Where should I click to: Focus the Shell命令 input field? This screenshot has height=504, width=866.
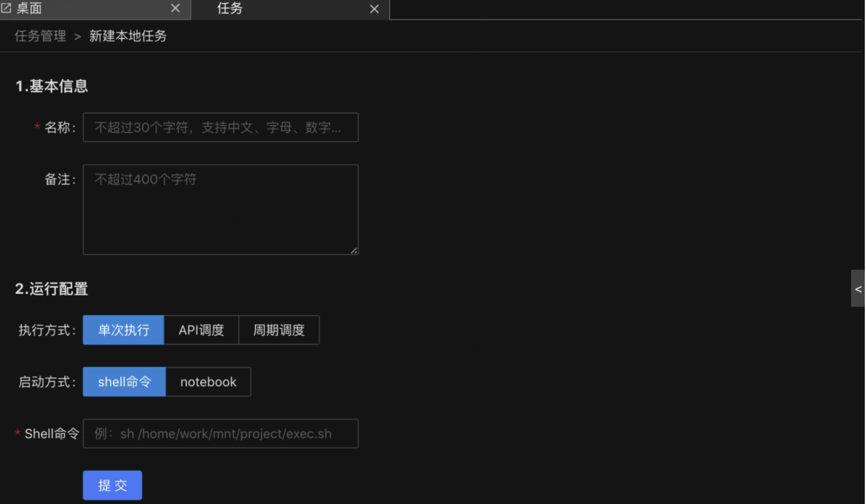pyautogui.click(x=221, y=434)
